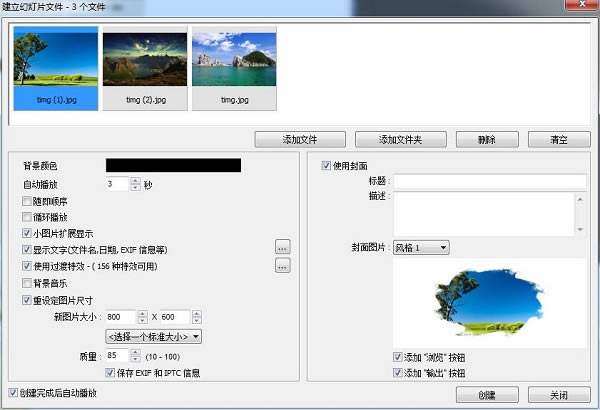Select the timg (2).jpg thumbnail
The height and width of the screenshot is (410, 600).
(145, 69)
